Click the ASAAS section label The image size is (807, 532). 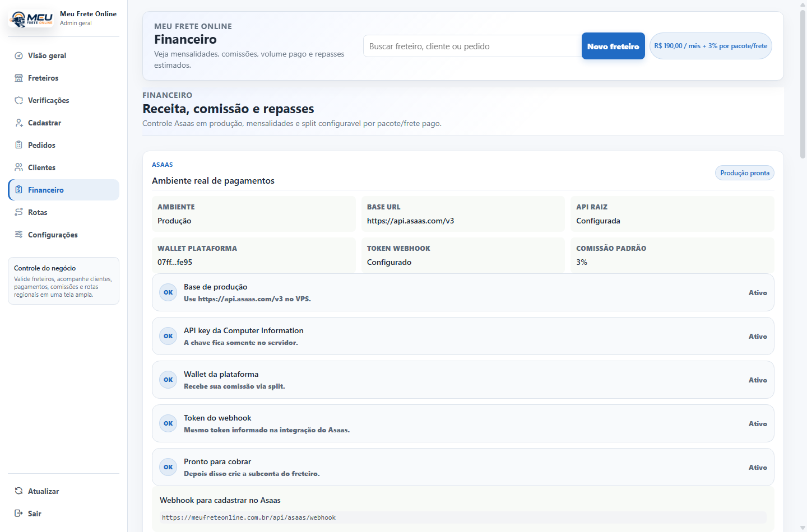click(x=163, y=165)
